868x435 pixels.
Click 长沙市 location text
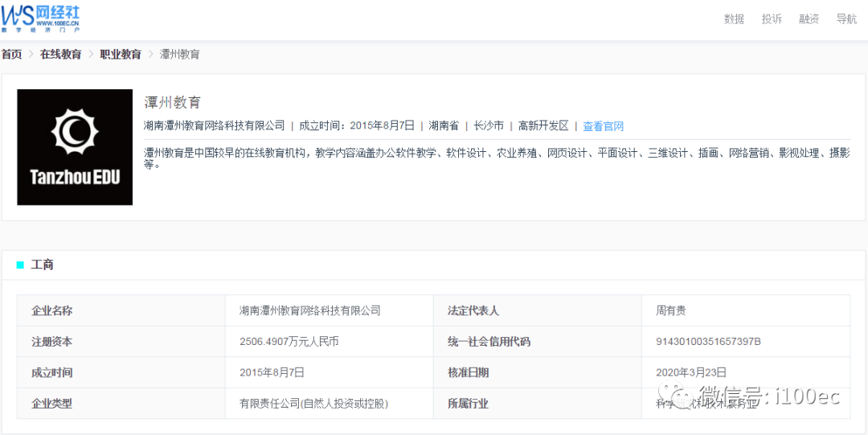[x=489, y=125]
